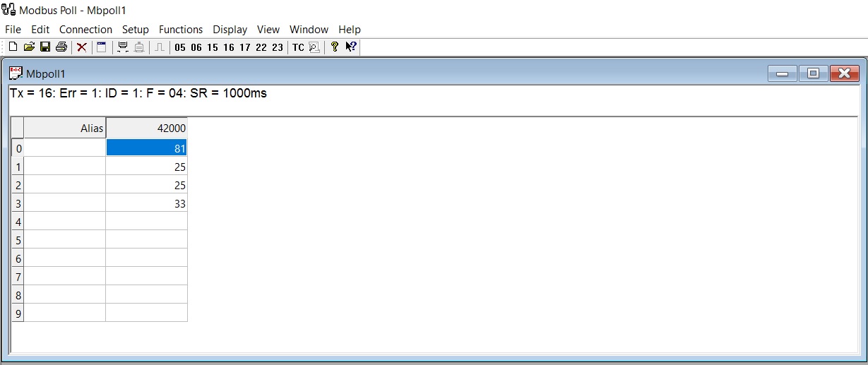Click the yellow question mark About icon

coord(335,47)
